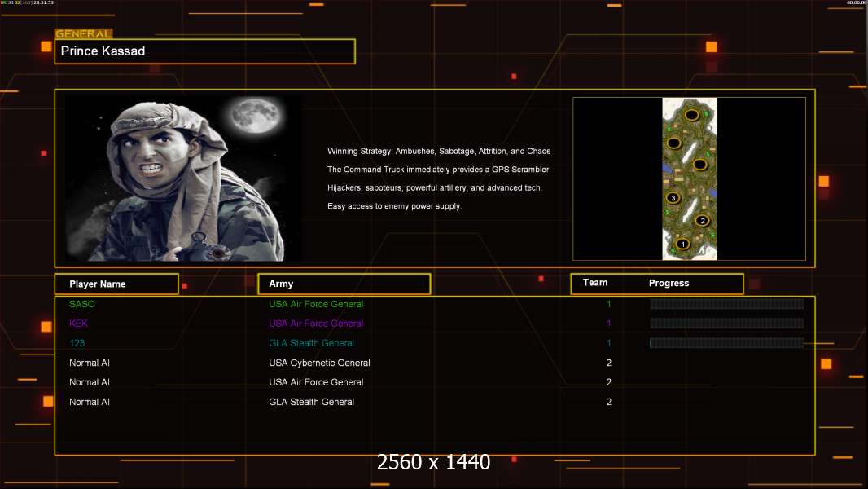Click the 'Command Truck immediately provides' line
The height and width of the screenshot is (489, 868).
click(x=439, y=170)
